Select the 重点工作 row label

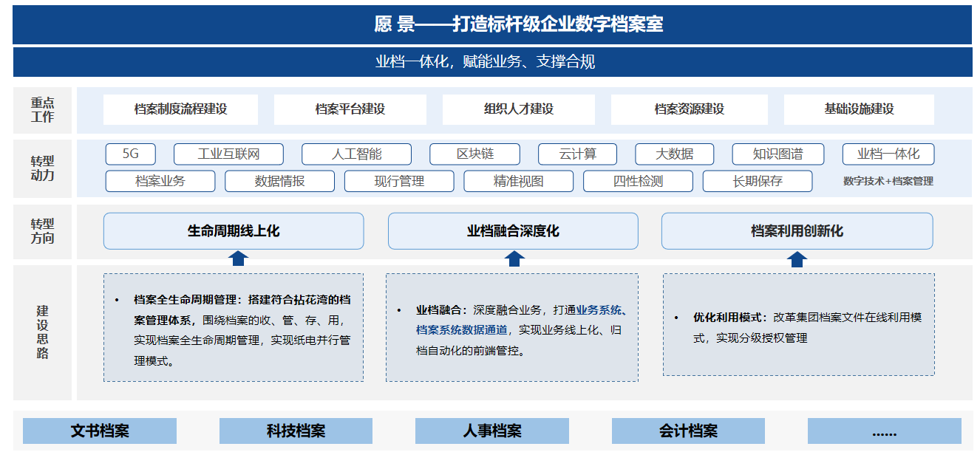pyautogui.click(x=43, y=110)
